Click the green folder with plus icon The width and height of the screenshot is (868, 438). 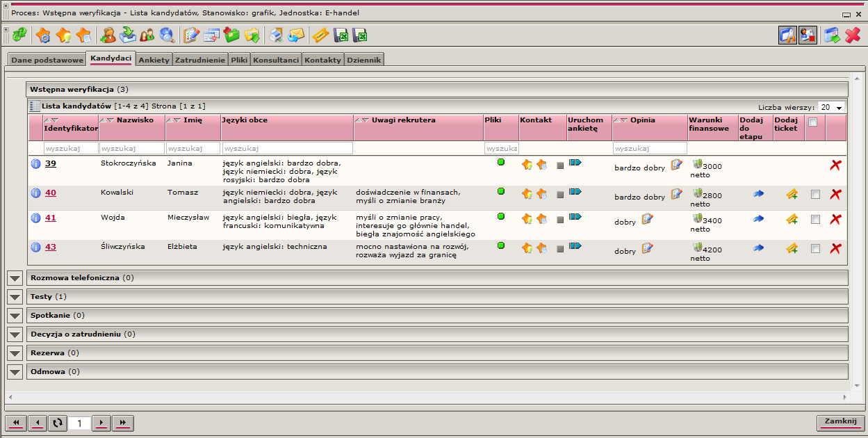coord(231,35)
